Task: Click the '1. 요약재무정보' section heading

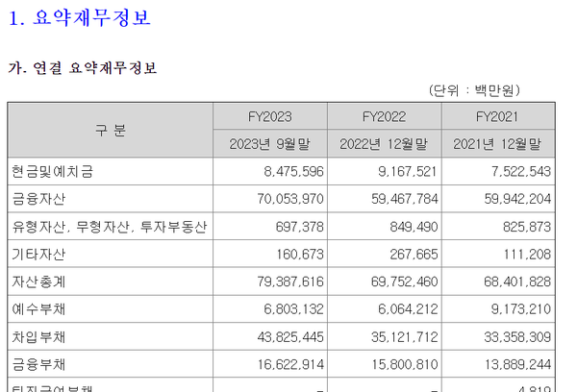Action: coord(80,18)
